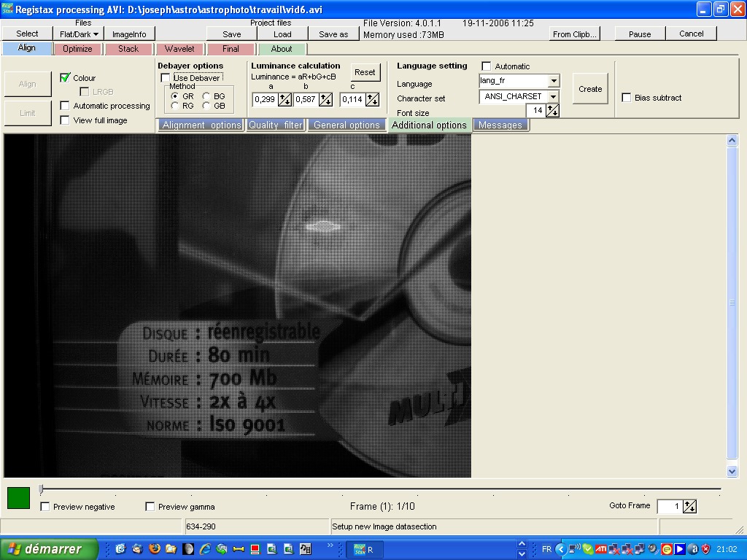Open the ATI tray icon
Screen dimensions: 747x560
600,549
